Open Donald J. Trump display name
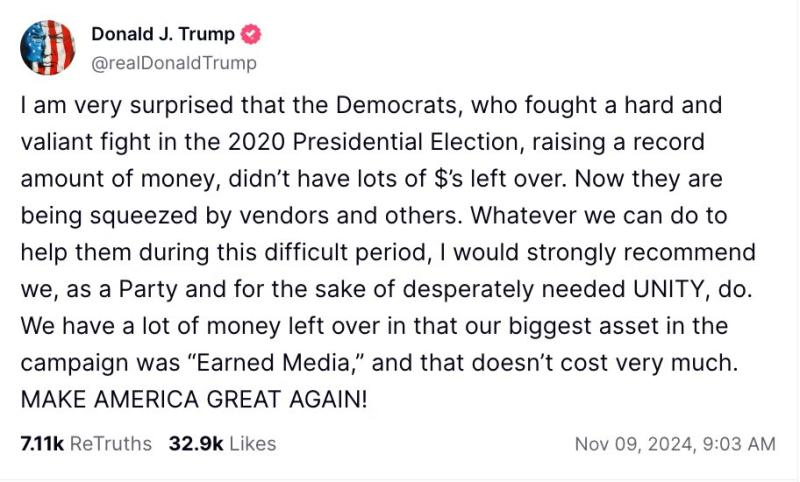Viewport: 800px width, 482px height. coord(163,34)
